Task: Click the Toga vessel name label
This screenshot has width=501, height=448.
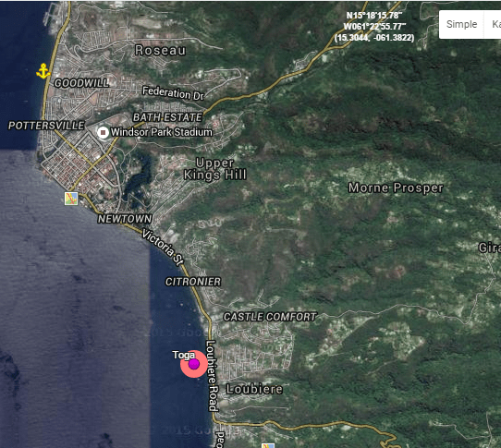Action: pyautogui.click(x=183, y=355)
